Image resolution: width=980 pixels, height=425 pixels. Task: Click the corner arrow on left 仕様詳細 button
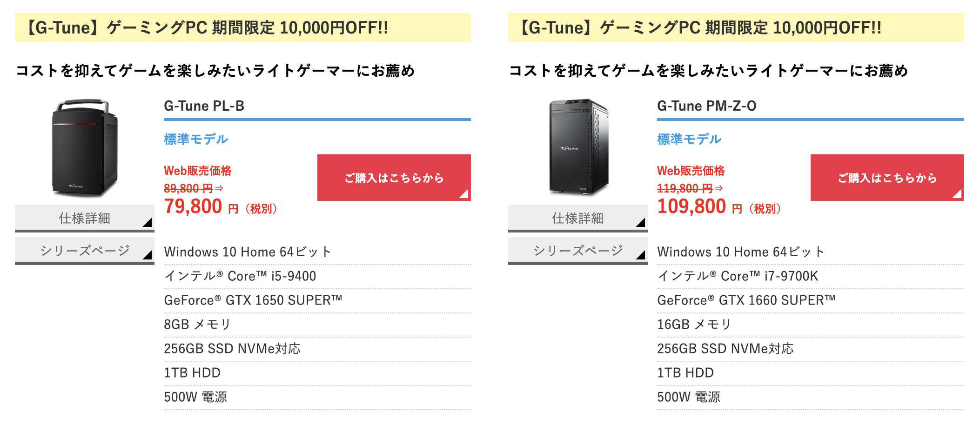click(x=148, y=222)
